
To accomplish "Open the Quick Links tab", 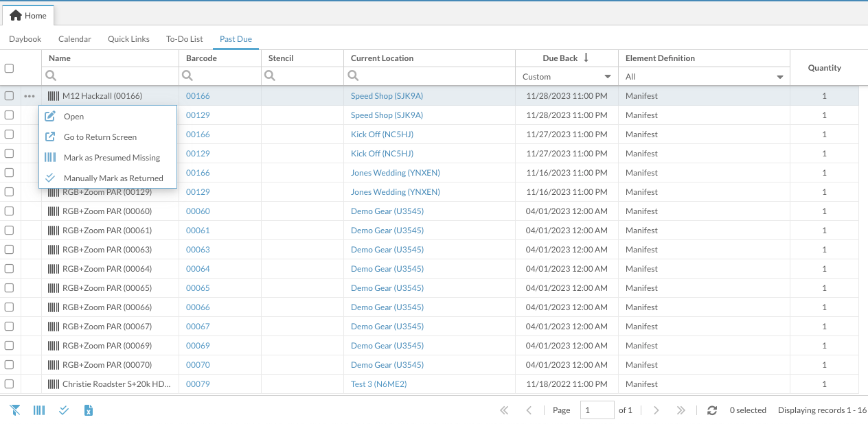I will tap(128, 39).
